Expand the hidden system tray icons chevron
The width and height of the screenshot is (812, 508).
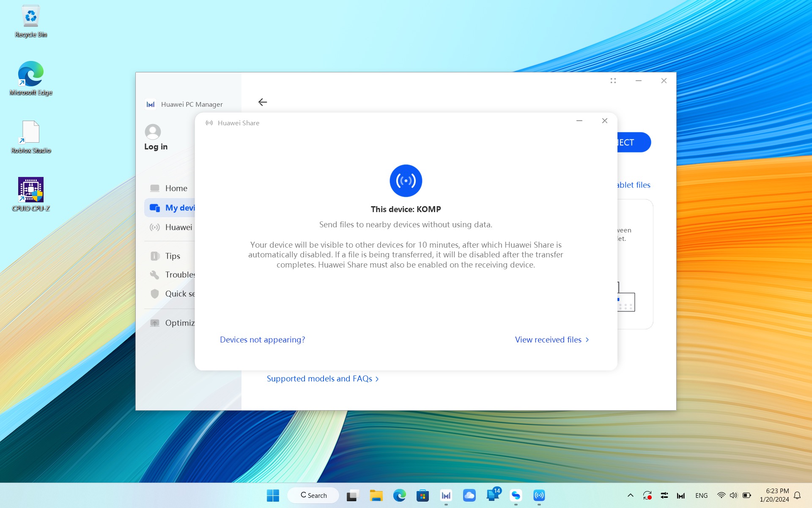point(630,495)
